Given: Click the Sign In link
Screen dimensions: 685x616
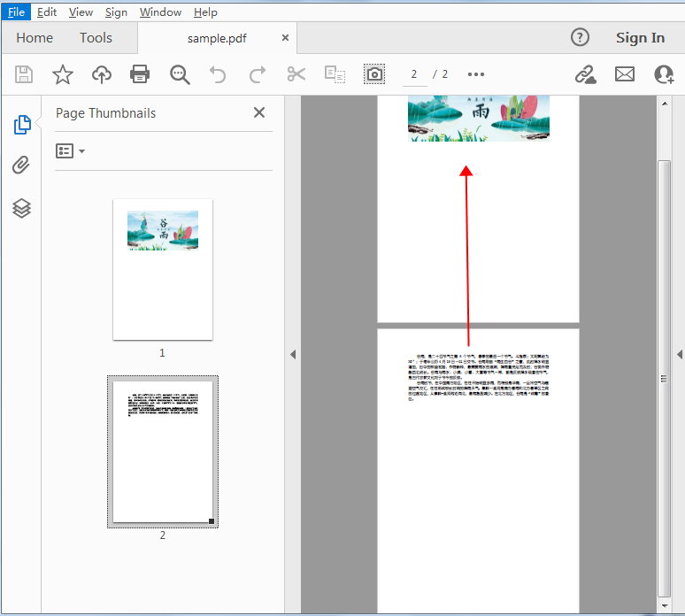Looking at the screenshot, I should click(x=640, y=38).
